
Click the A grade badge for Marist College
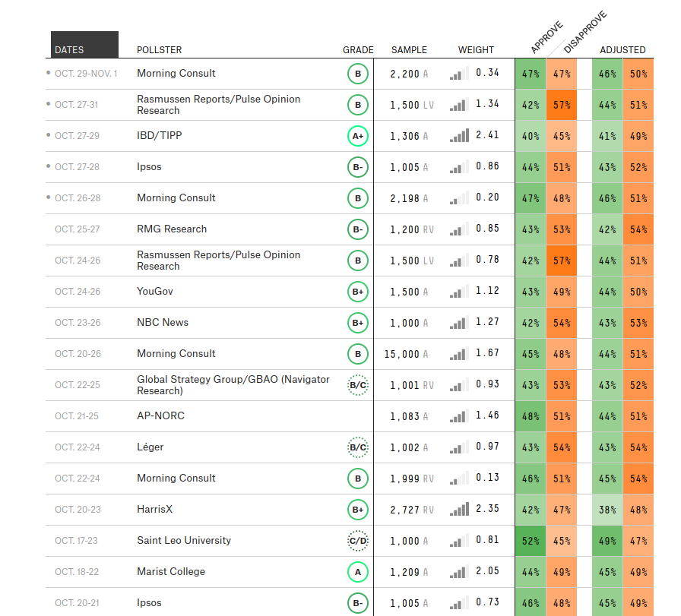pos(358,572)
